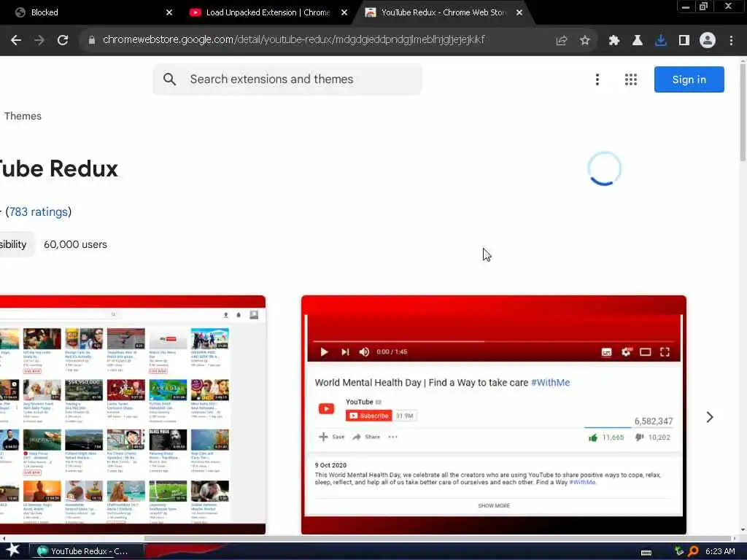747x560 pixels.
Task: Open the taskbar start star icon
Action: click(x=12, y=551)
